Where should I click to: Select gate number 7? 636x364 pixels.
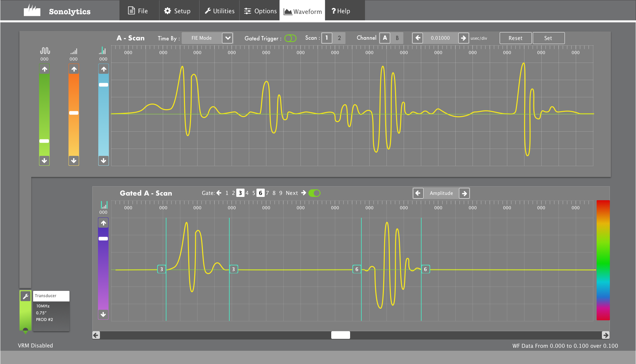[x=267, y=193]
